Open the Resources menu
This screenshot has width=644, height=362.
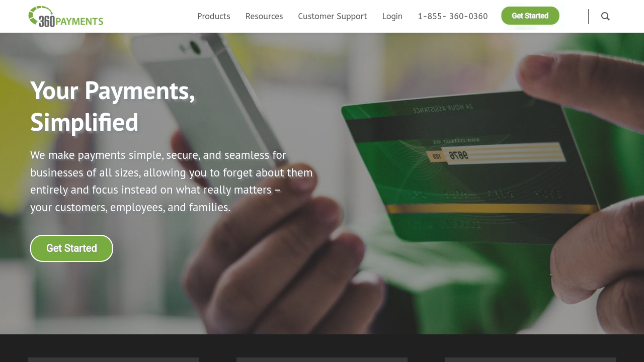click(x=264, y=16)
